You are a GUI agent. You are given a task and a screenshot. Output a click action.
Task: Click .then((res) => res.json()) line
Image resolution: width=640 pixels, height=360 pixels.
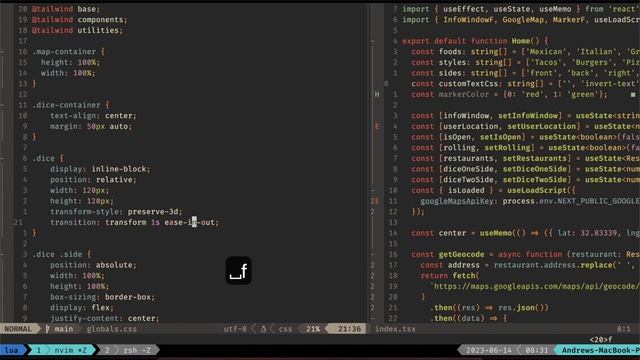coord(489,308)
